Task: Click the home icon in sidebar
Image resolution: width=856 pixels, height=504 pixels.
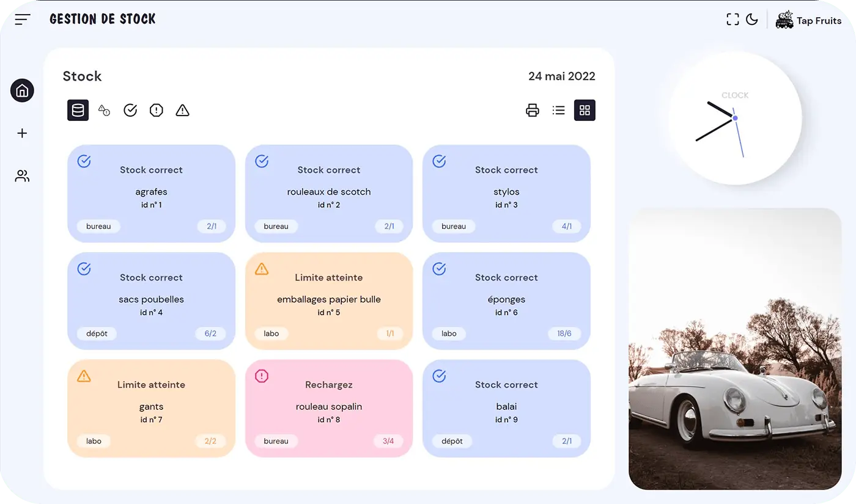Action: pyautogui.click(x=22, y=91)
